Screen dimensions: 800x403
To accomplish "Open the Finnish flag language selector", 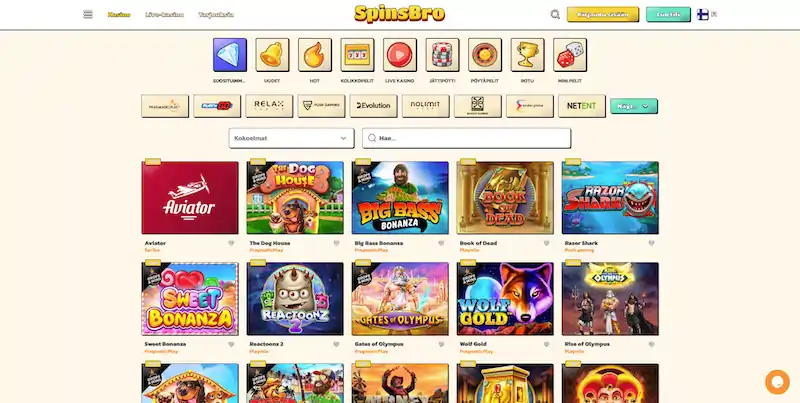I will tap(706, 14).
